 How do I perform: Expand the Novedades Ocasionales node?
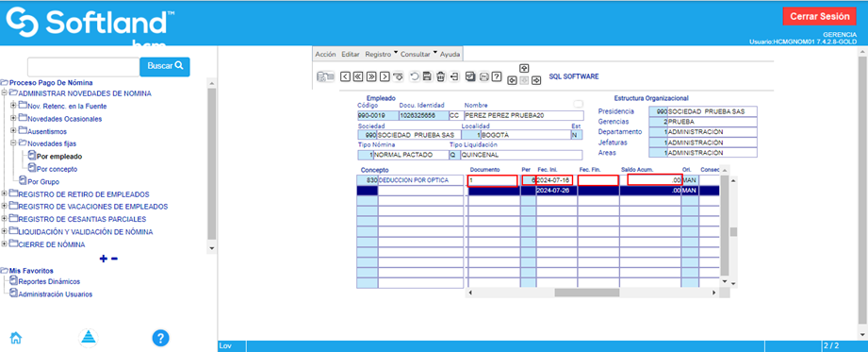14,118
